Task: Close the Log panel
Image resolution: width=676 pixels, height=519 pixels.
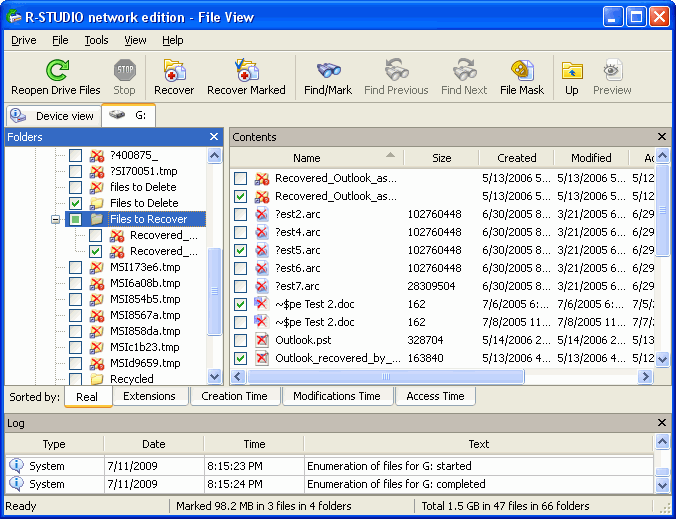Action: click(x=662, y=423)
